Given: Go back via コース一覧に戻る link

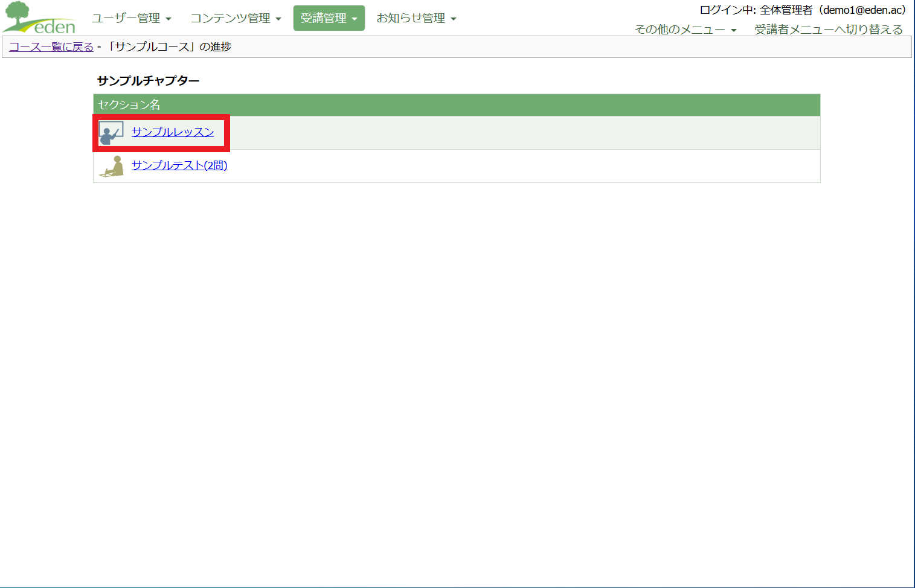Looking at the screenshot, I should 51,47.
